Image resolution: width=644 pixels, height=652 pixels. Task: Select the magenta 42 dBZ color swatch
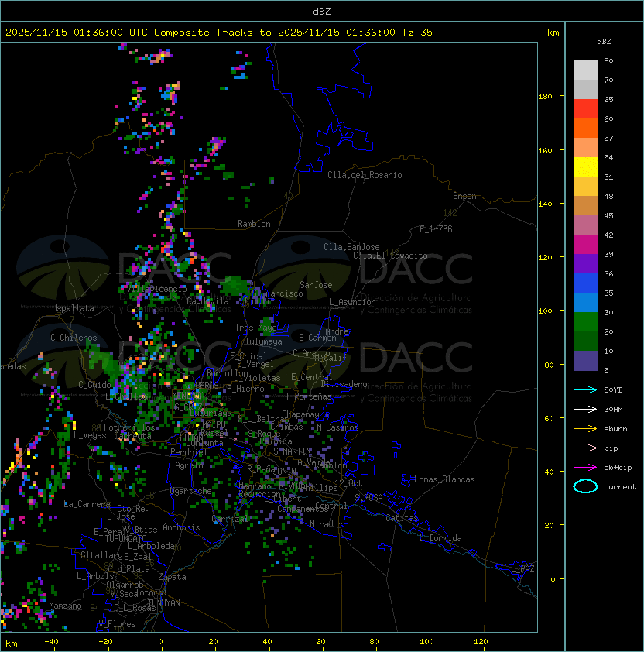tap(585, 244)
